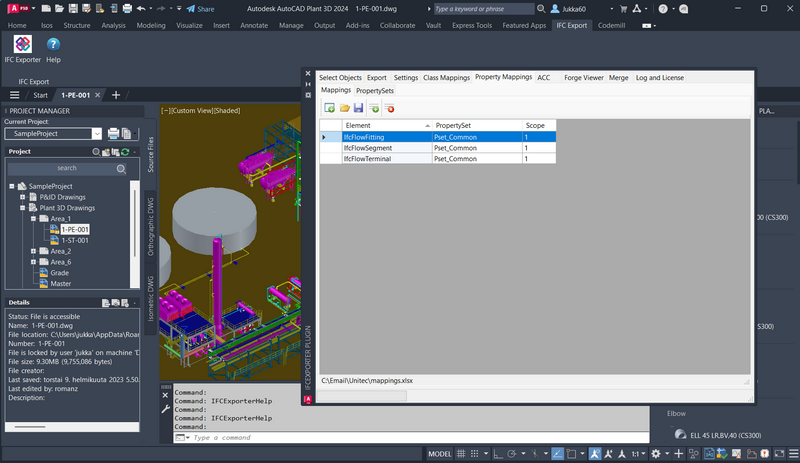The image size is (800, 463).
Task: Click the open folder icon in Mappings toolbar
Action: pos(344,108)
